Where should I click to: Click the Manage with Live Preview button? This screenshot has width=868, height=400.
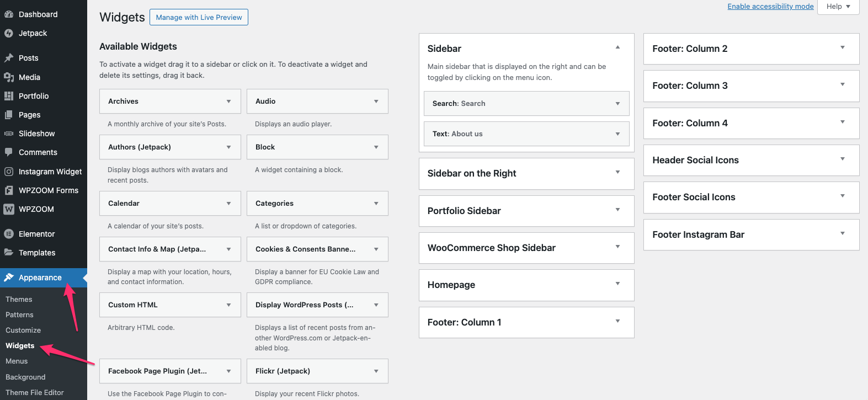click(x=199, y=17)
